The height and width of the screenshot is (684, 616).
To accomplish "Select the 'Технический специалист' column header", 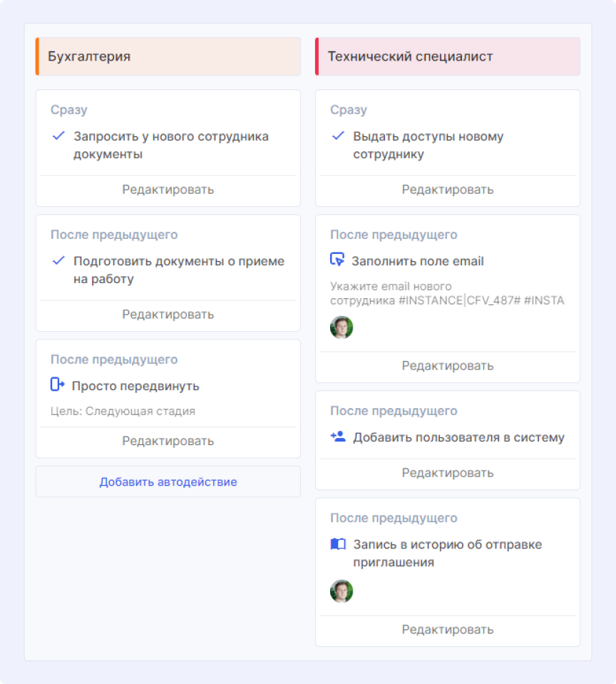I will (448, 56).
